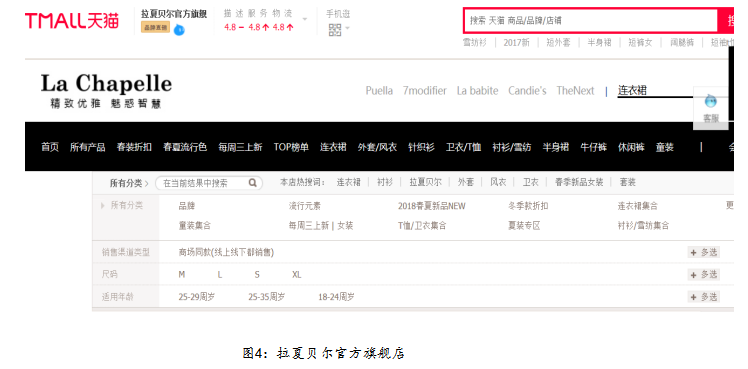Filter by size XL

[297, 275]
